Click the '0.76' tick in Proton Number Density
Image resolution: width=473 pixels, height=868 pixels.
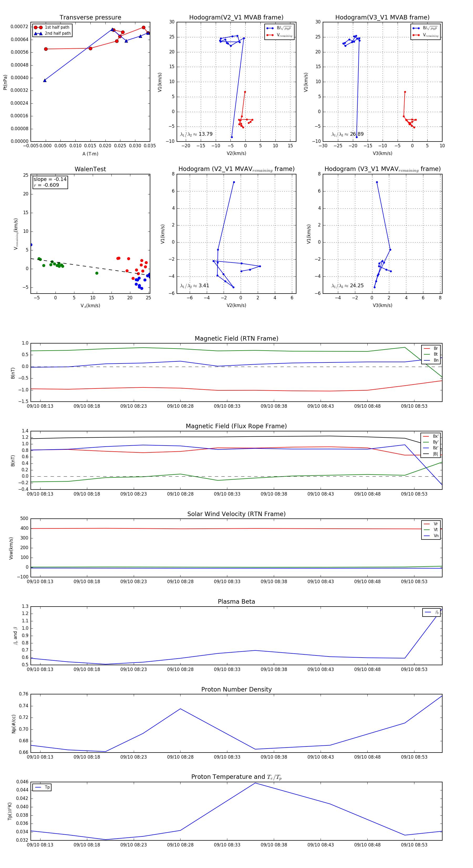24,694
